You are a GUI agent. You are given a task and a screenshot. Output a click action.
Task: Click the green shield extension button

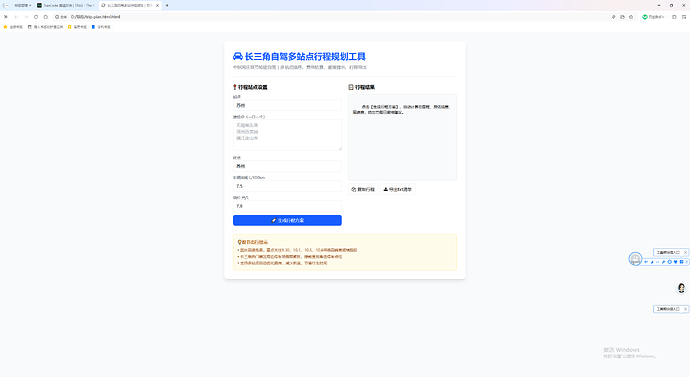(x=653, y=17)
